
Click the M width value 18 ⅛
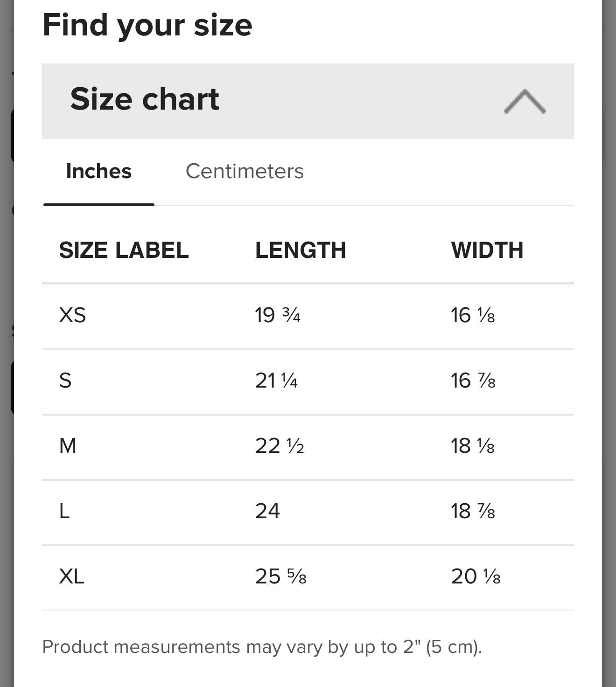[x=473, y=446]
